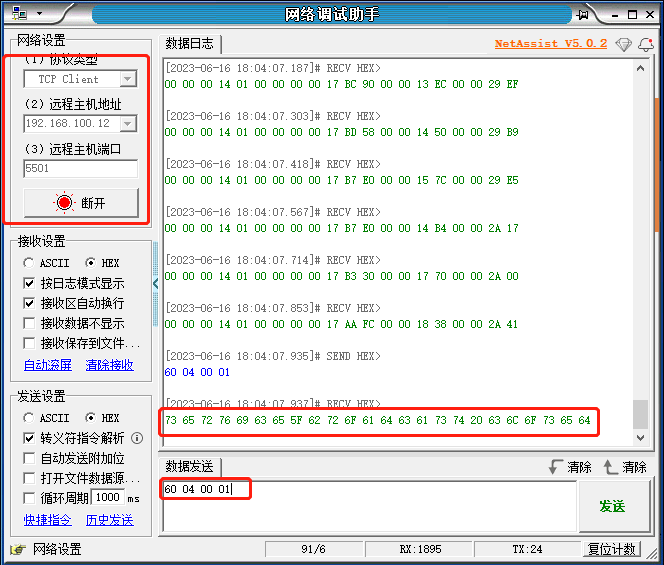This screenshot has width=664, height=565.
Task: Select HEX in receive settings
Action: [x=102, y=263]
